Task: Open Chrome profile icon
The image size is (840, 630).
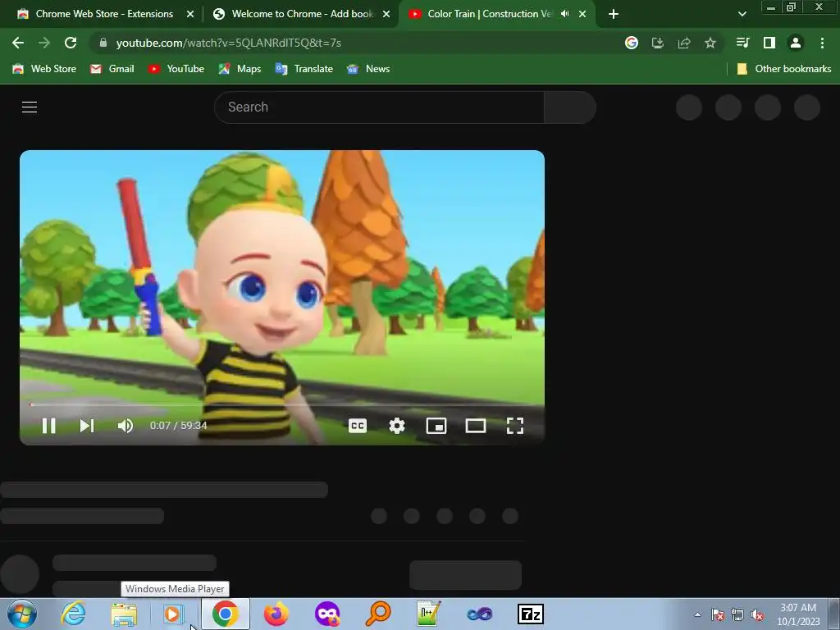Action: coord(796,43)
